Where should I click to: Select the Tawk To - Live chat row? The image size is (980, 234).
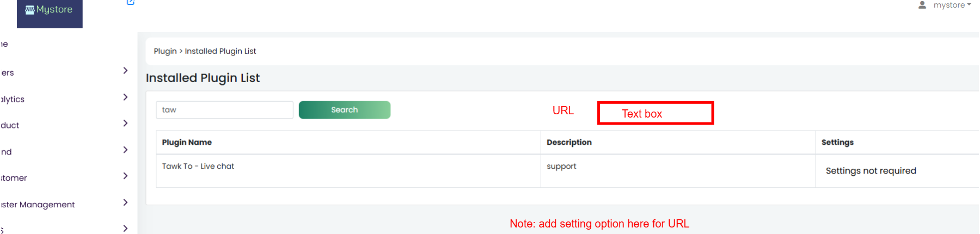[567, 171]
